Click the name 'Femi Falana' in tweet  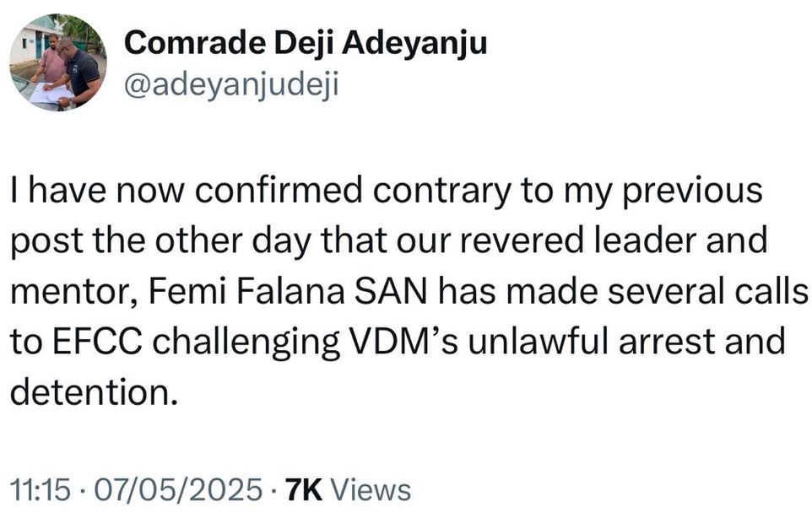pos(243,292)
